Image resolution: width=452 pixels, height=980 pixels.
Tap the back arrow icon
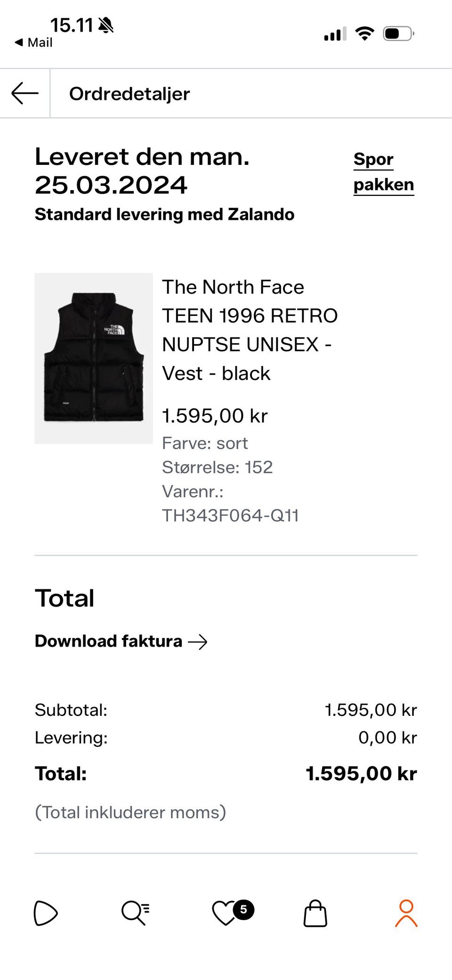(25, 93)
